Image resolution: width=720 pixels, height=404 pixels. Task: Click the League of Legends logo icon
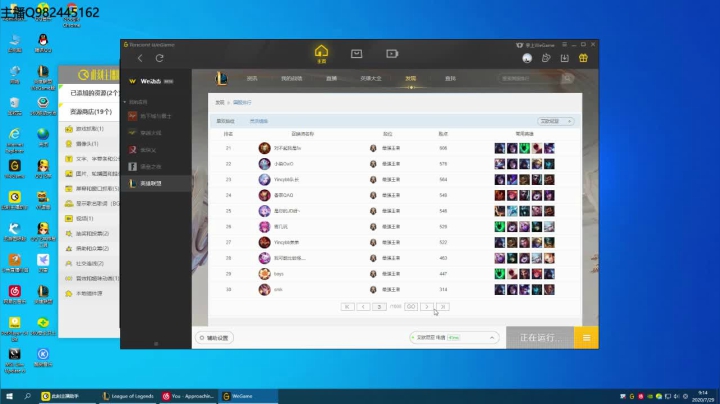[221, 79]
